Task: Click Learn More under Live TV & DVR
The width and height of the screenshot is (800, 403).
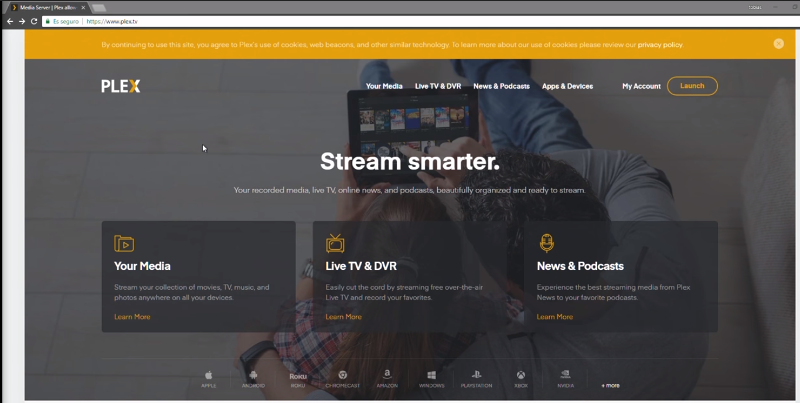Action: pyautogui.click(x=343, y=317)
